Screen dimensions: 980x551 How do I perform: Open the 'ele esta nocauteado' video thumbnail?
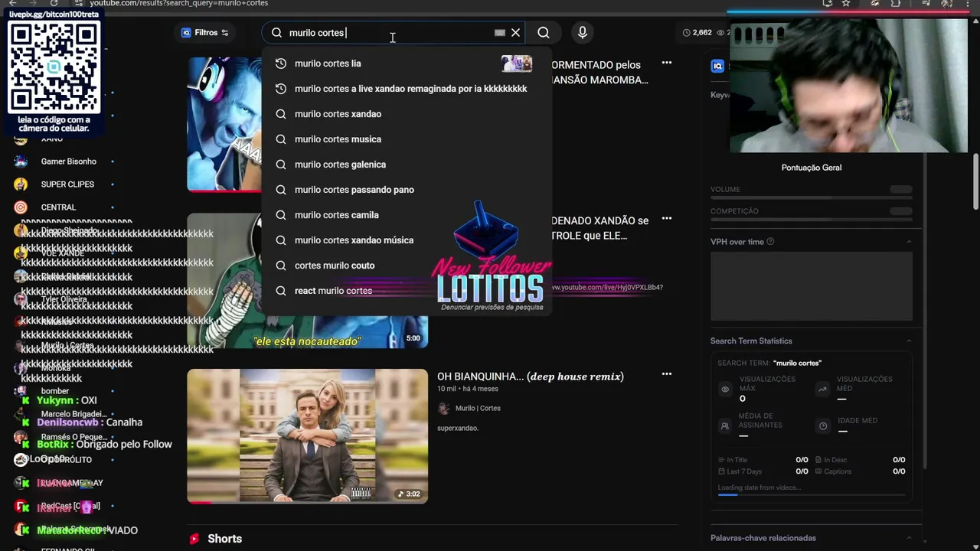pos(308,281)
